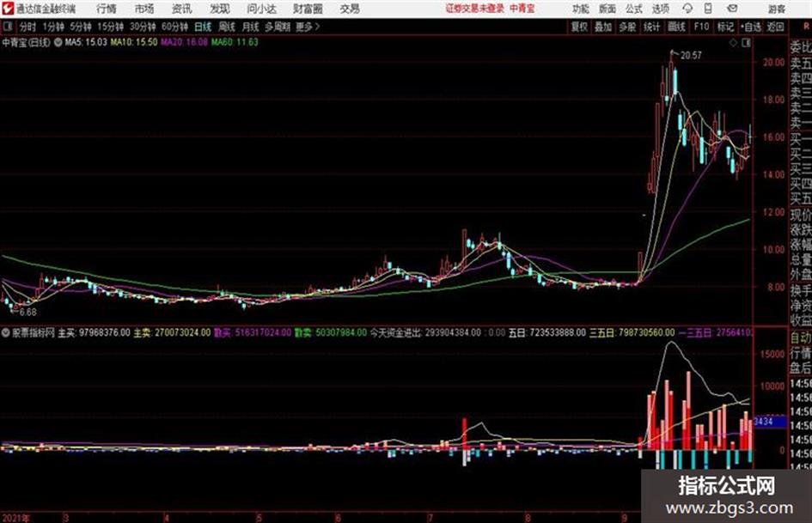The image size is (812, 523).
Task: Click the 20.57 high price label
Action: tap(692, 56)
